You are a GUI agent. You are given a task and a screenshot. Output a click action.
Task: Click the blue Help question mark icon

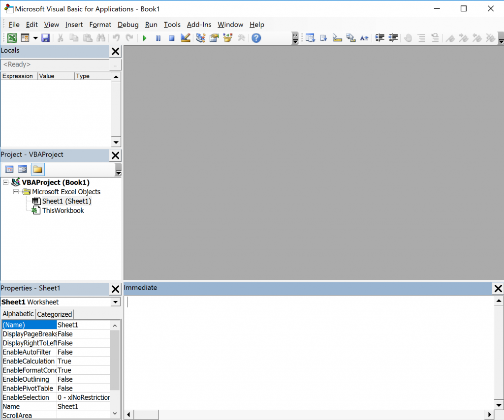[256, 38]
